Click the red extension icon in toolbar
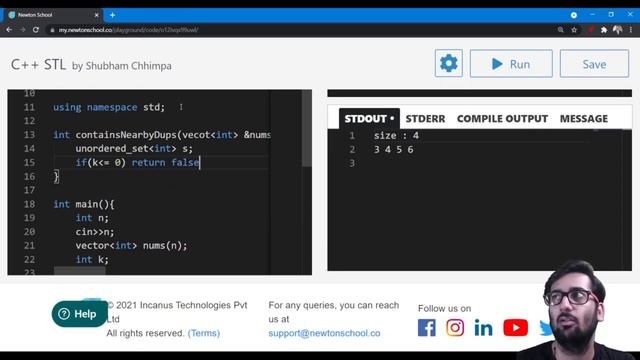This screenshot has width=640, height=360. point(591,30)
